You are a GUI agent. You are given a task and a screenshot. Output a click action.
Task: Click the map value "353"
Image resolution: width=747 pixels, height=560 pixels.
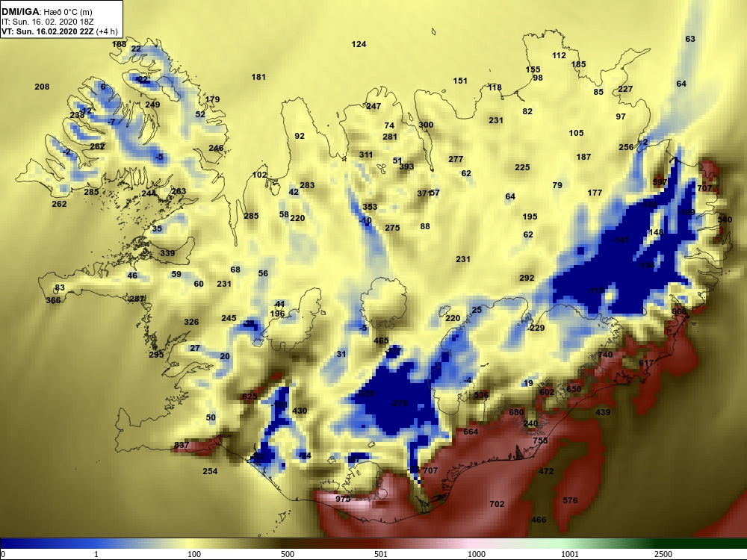point(370,207)
